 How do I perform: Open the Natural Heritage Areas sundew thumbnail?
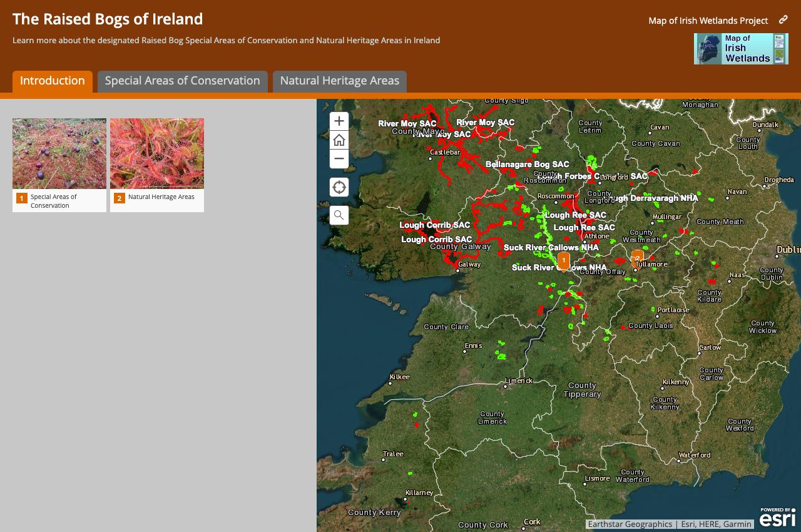[157, 153]
